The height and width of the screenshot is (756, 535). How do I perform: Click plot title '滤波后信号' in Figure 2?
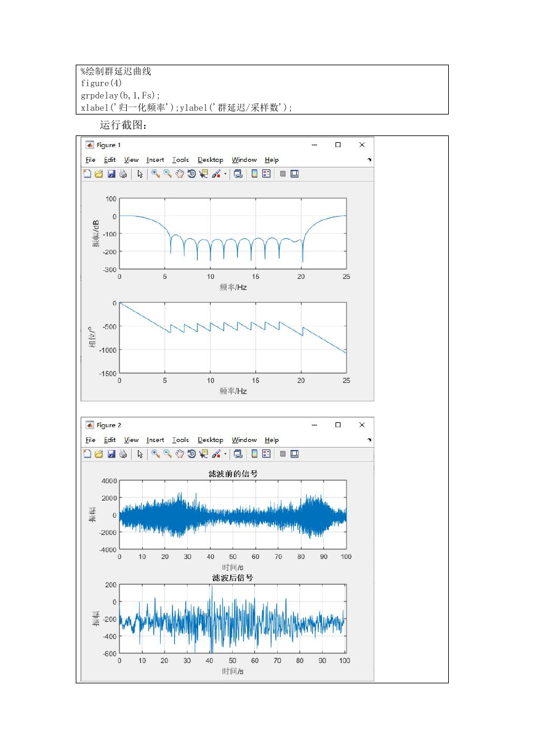[x=233, y=578]
